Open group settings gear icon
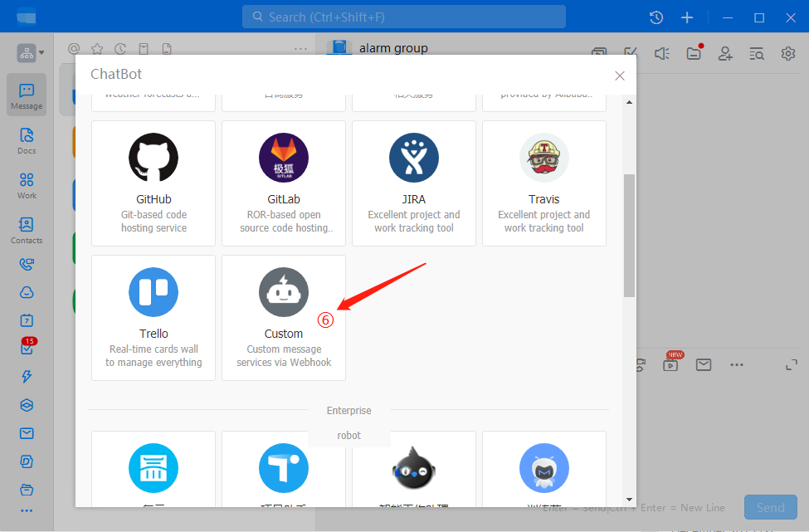The width and height of the screenshot is (809, 532). click(787, 53)
